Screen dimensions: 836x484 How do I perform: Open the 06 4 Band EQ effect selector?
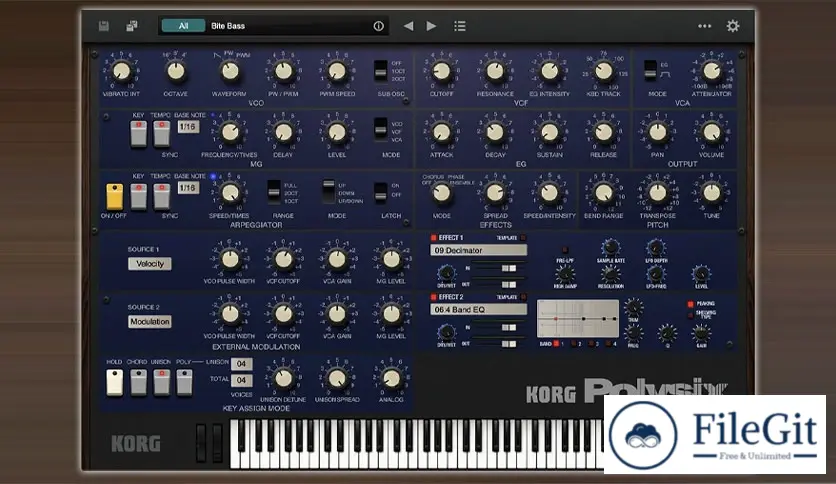(x=478, y=309)
